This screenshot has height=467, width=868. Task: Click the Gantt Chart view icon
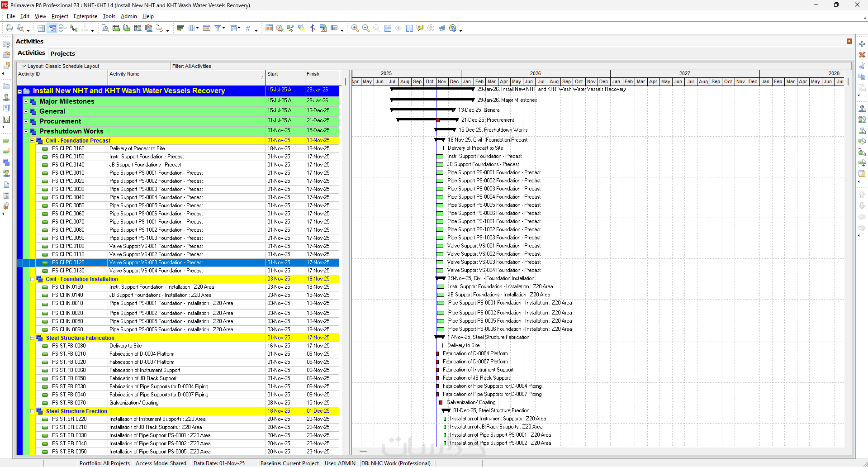click(x=52, y=28)
